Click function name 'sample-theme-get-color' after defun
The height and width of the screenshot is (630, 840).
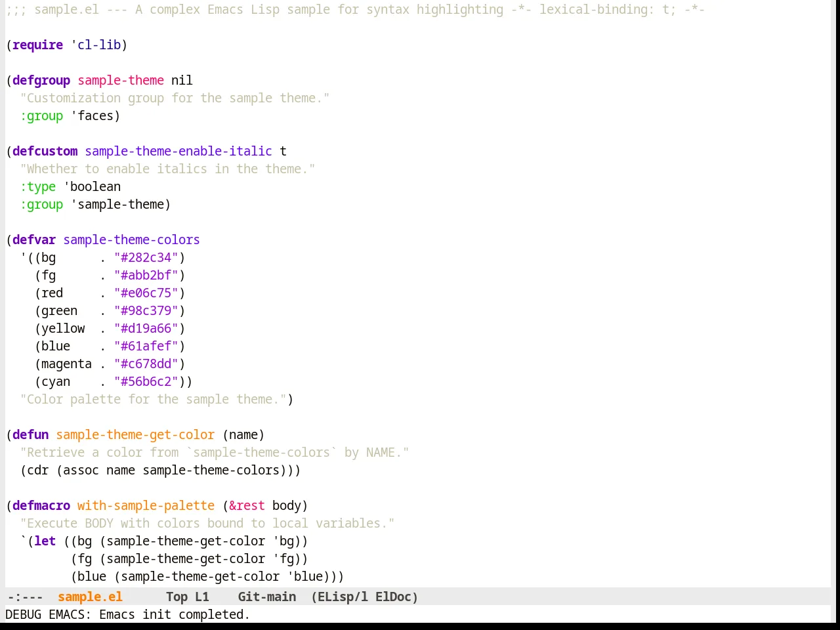click(135, 434)
